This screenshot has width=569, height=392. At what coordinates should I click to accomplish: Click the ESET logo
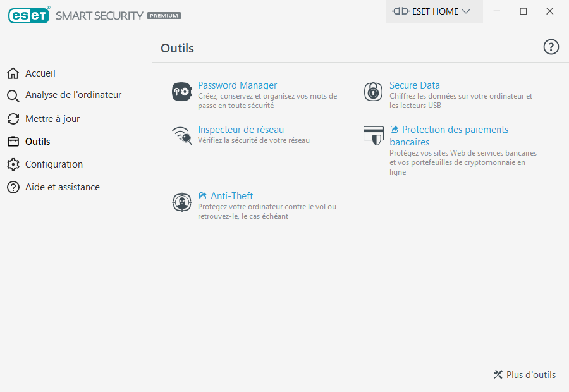[29, 15]
